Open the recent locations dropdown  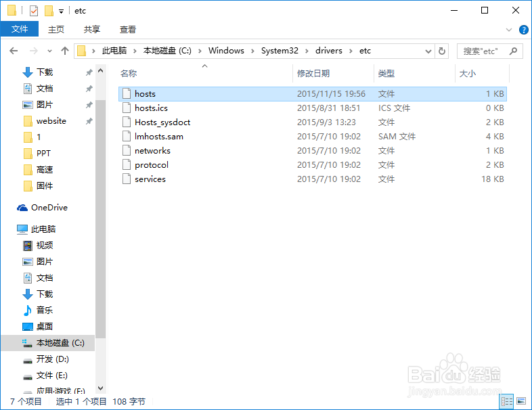(49, 51)
